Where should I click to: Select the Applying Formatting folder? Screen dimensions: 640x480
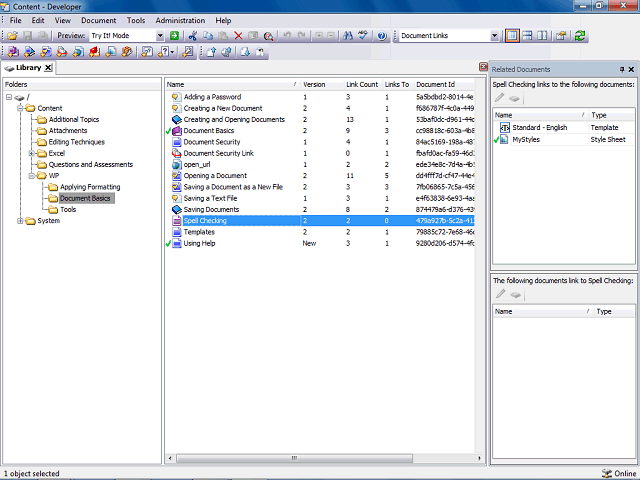[x=90, y=187]
